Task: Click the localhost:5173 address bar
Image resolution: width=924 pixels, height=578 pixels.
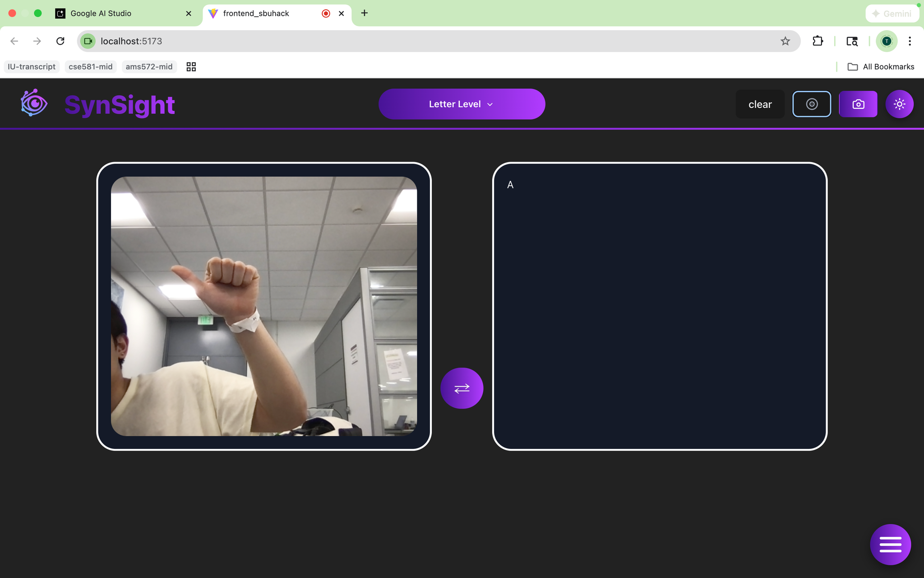Action: 406,41
